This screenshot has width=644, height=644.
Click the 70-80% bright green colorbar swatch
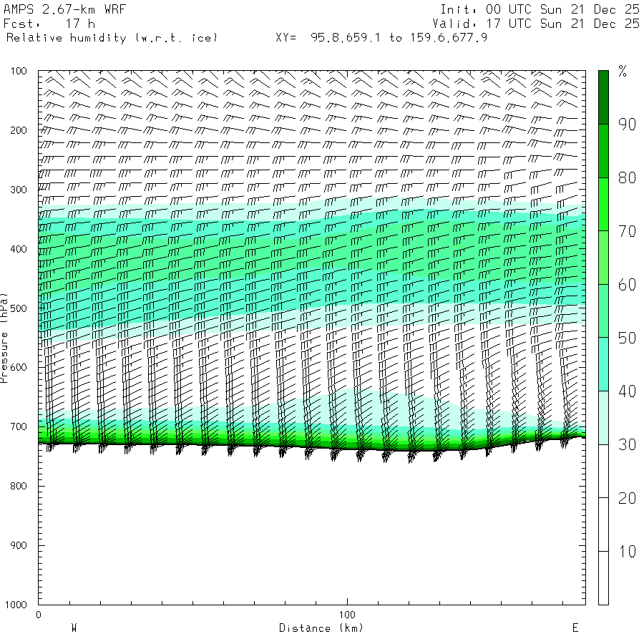pyautogui.click(x=603, y=204)
